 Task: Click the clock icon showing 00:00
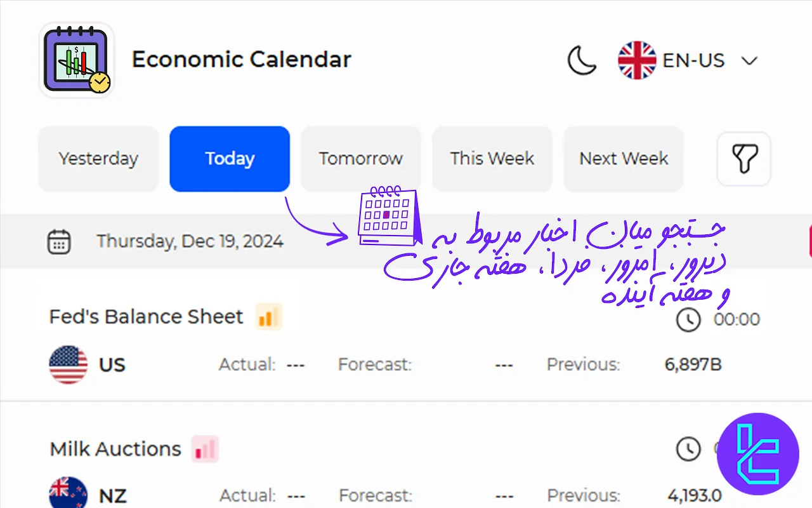click(687, 320)
